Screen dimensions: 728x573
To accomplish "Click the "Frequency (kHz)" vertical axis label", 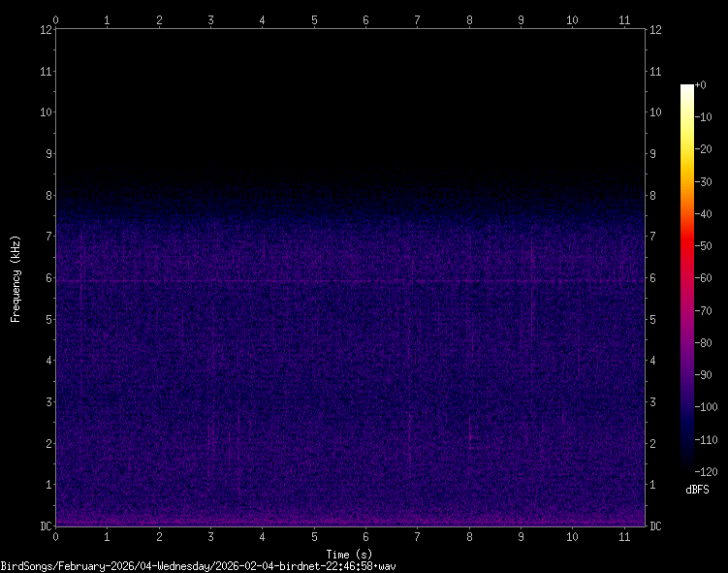I will click(16, 278).
